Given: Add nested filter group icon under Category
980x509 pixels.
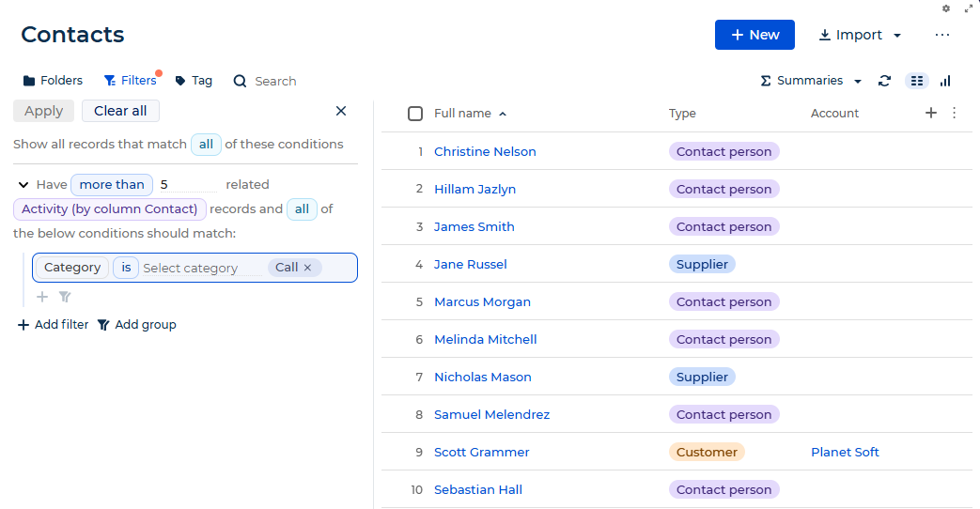Looking at the screenshot, I should (65, 297).
